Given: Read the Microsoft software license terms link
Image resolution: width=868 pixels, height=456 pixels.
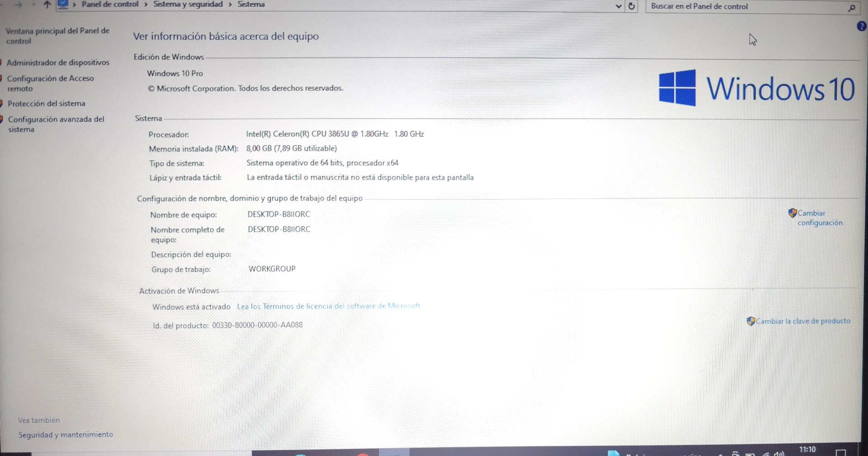Looking at the screenshot, I should click(328, 306).
